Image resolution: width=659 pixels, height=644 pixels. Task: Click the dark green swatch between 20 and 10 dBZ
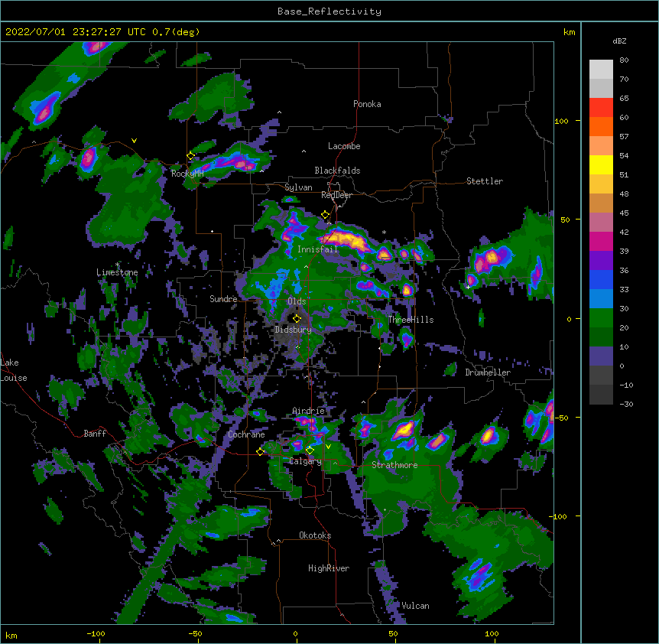click(601, 337)
